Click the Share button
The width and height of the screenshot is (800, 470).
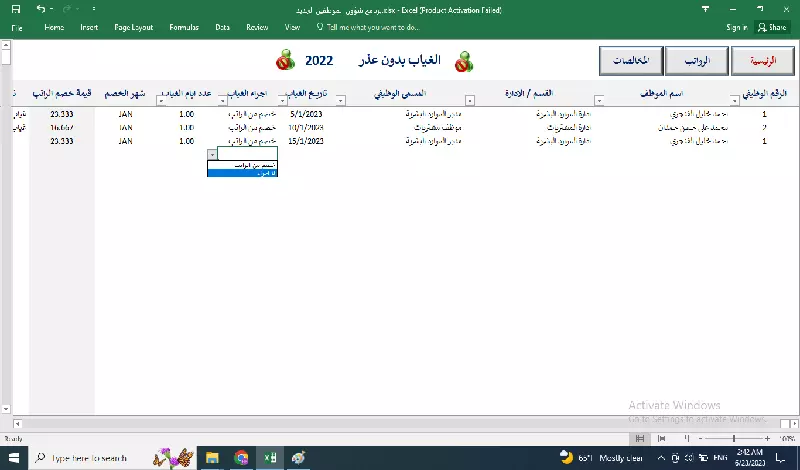772,28
